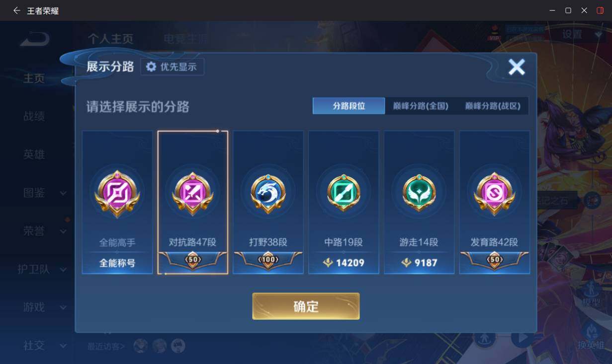The image size is (612, 364).
Task: Select the 全能高手 magenta badge icon
Action: pos(117,194)
